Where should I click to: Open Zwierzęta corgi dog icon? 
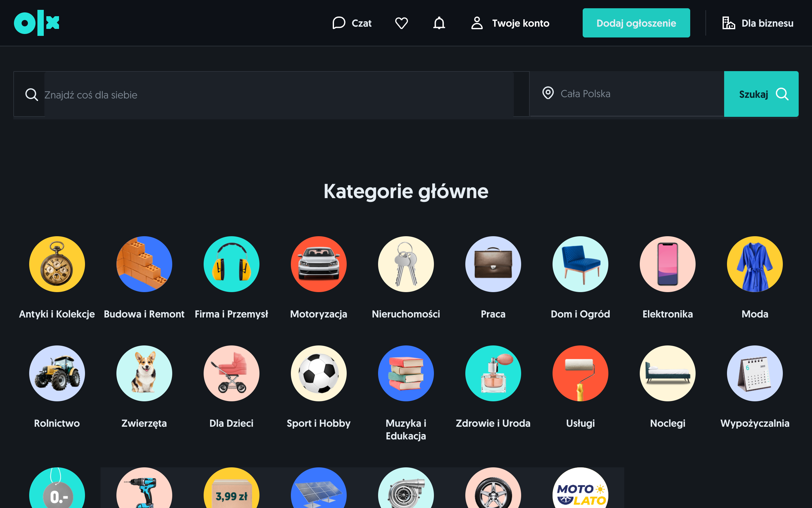click(144, 373)
